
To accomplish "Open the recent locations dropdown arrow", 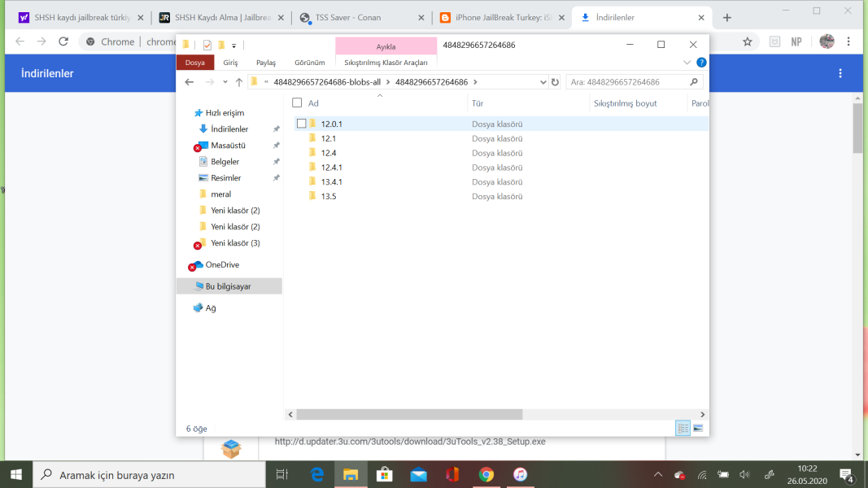I will point(225,82).
